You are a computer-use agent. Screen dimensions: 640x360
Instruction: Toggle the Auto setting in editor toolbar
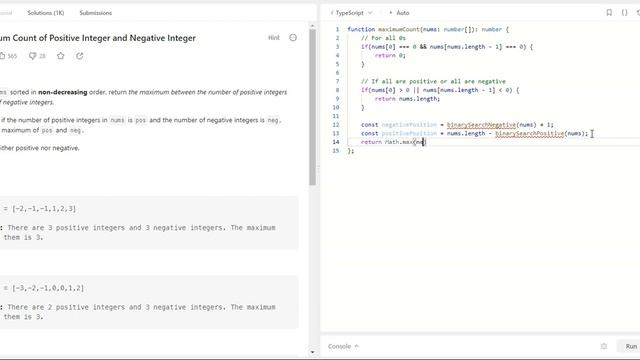399,13
